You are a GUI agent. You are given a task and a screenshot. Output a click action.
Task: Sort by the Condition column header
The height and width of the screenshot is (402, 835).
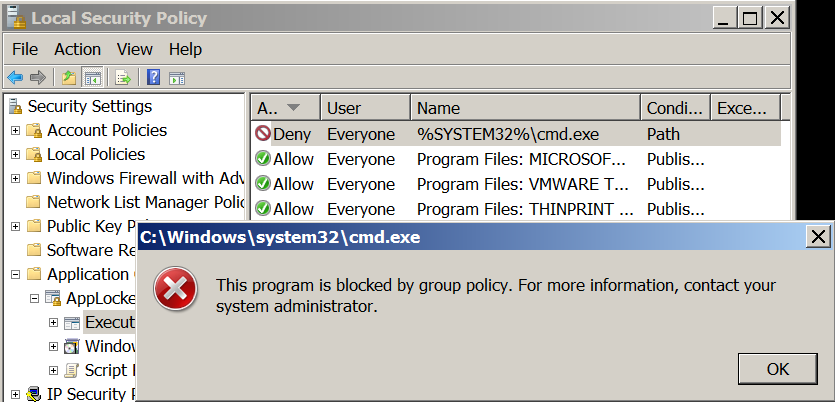point(675,108)
